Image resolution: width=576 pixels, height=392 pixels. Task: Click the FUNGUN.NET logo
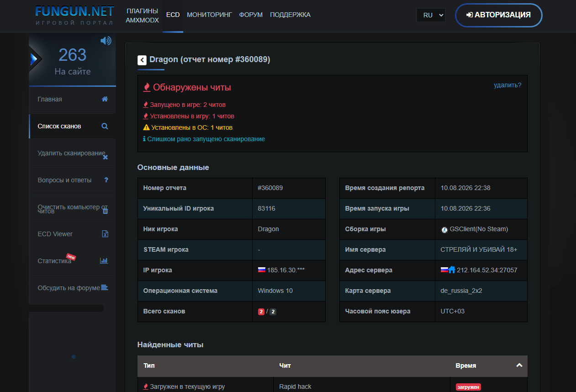[x=74, y=15]
